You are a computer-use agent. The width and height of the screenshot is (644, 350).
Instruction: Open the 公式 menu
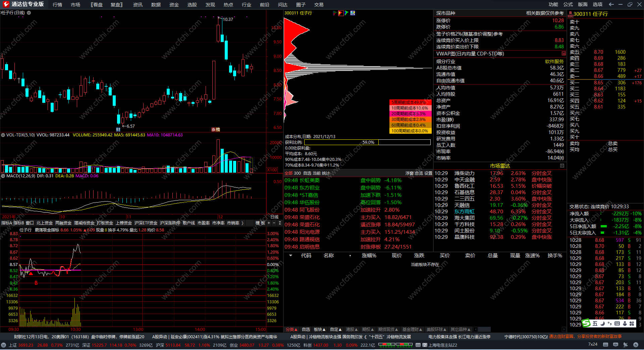(568, 4)
